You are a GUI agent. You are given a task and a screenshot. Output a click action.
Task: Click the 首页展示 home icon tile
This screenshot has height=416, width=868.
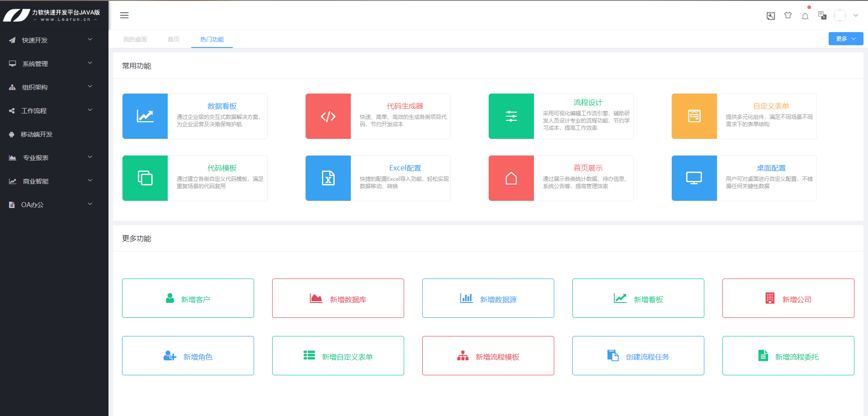click(511, 178)
